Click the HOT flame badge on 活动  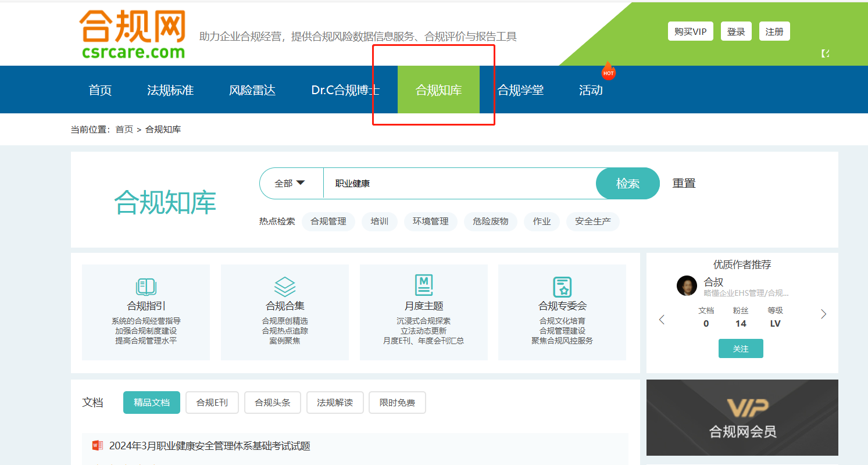(608, 71)
